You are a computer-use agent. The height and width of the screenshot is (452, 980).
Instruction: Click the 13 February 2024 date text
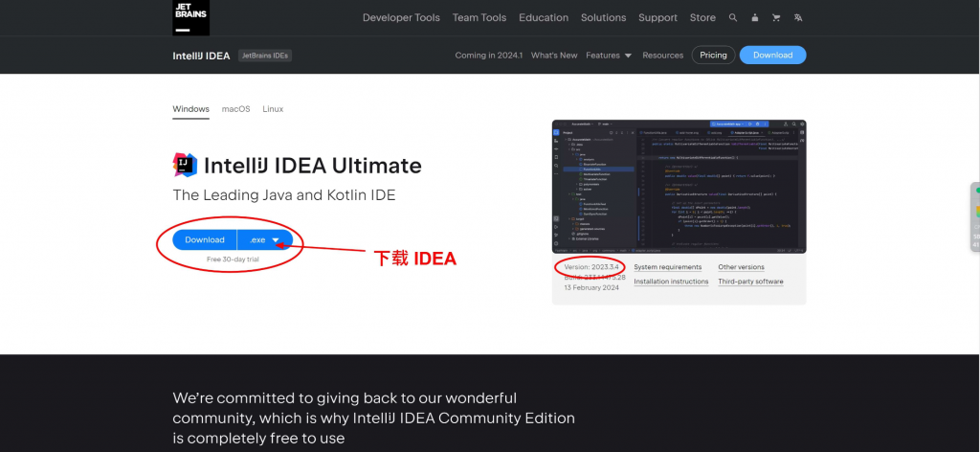[x=591, y=287]
